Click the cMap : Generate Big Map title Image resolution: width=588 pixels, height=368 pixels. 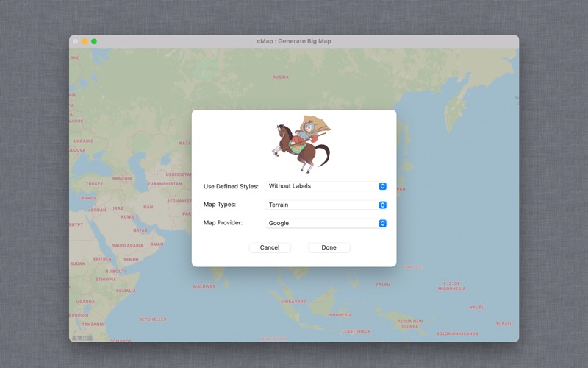294,41
